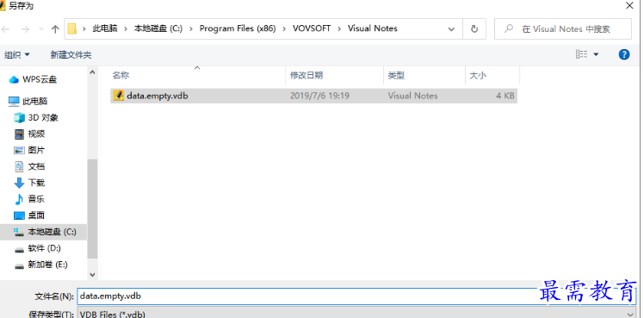Click the 图片 pictures icon
This screenshot has height=318, width=644.
(19, 150)
